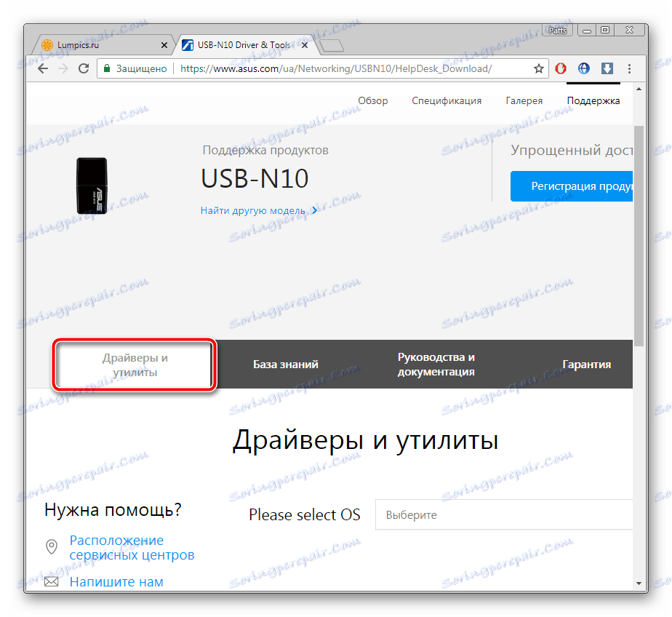Click the Поддержка продуктов heading text

(265, 150)
